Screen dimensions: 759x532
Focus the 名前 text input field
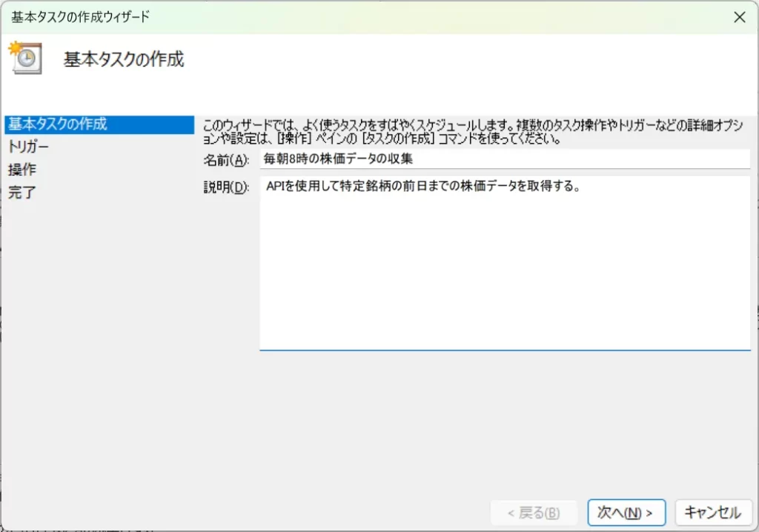point(504,159)
